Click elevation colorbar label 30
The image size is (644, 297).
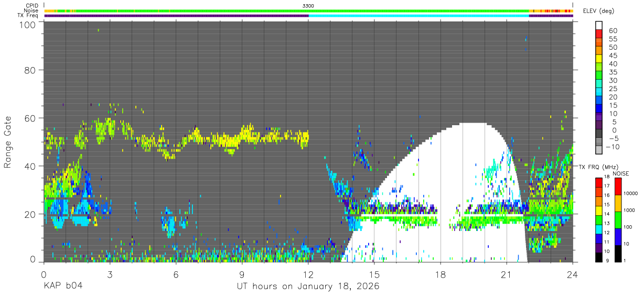[613, 80]
